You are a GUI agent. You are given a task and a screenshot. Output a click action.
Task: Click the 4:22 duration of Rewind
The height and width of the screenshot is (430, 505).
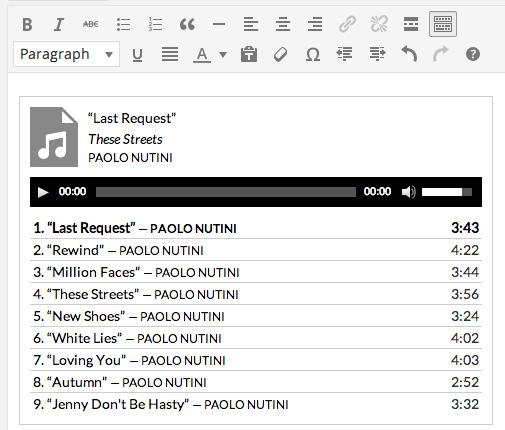(465, 250)
